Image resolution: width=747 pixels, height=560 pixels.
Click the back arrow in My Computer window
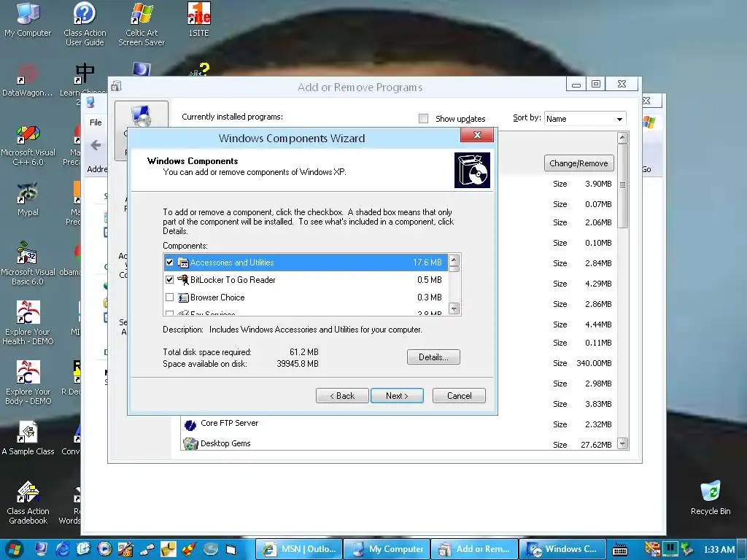point(96,145)
